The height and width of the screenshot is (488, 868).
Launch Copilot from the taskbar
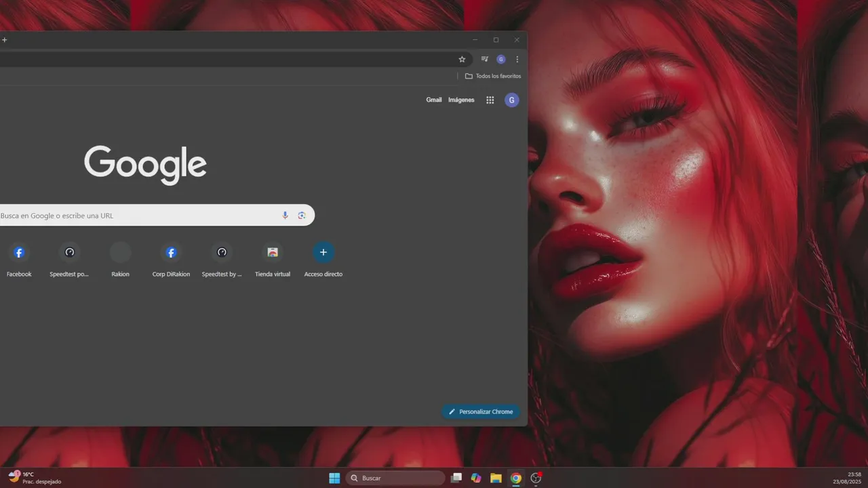(x=476, y=478)
